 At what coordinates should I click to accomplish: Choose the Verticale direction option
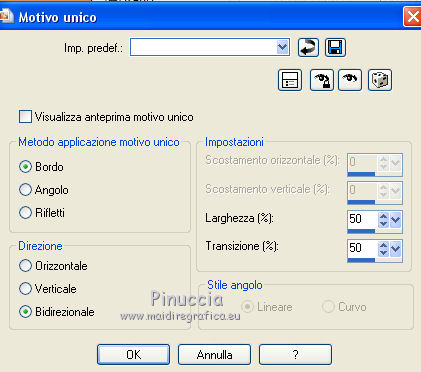point(25,289)
